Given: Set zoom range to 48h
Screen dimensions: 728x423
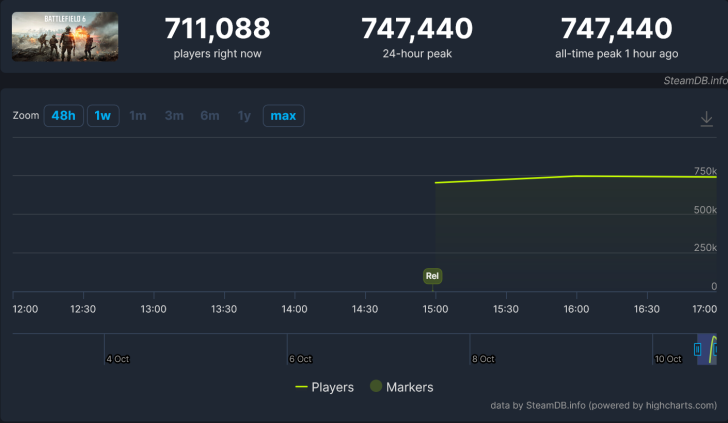Looking at the screenshot, I should pos(63,116).
